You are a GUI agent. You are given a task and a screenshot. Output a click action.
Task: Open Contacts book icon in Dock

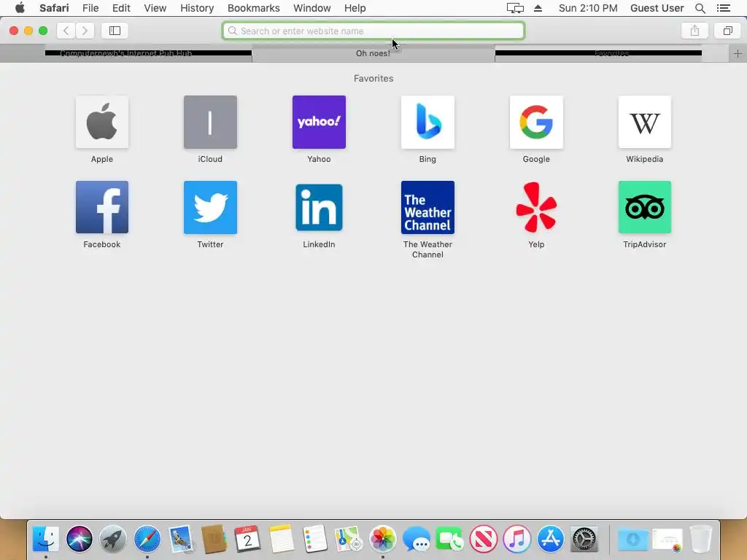(x=214, y=539)
